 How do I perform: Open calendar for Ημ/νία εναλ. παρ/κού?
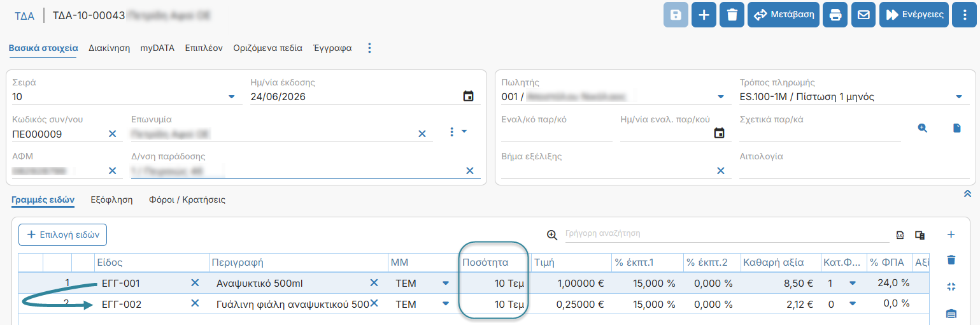pyautogui.click(x=720, y=133)
